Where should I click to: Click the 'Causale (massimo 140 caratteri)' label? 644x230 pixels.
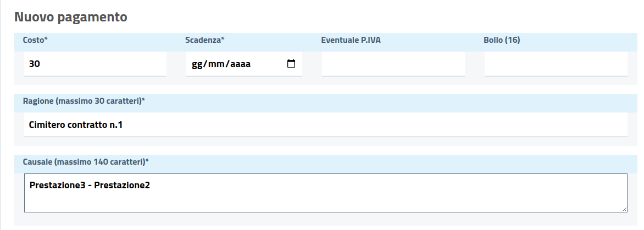click(x=86, y=161)
